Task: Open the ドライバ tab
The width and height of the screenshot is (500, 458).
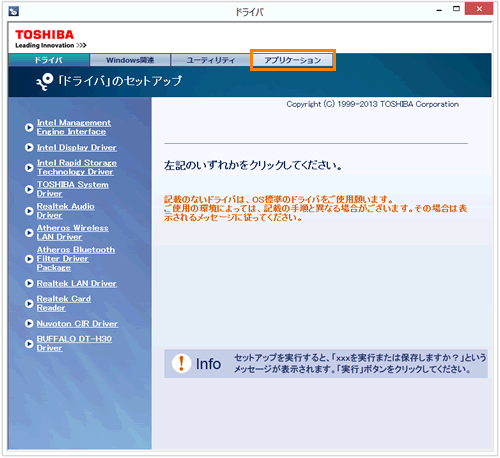Action: click(49, 60)
